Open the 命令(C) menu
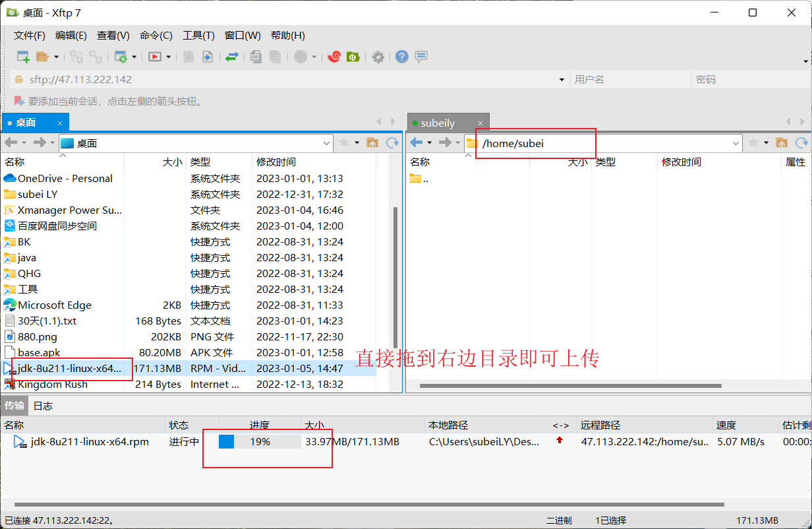The height and width of the screenshot is (529, 812). pyautogui.click(x=156, y=36)
